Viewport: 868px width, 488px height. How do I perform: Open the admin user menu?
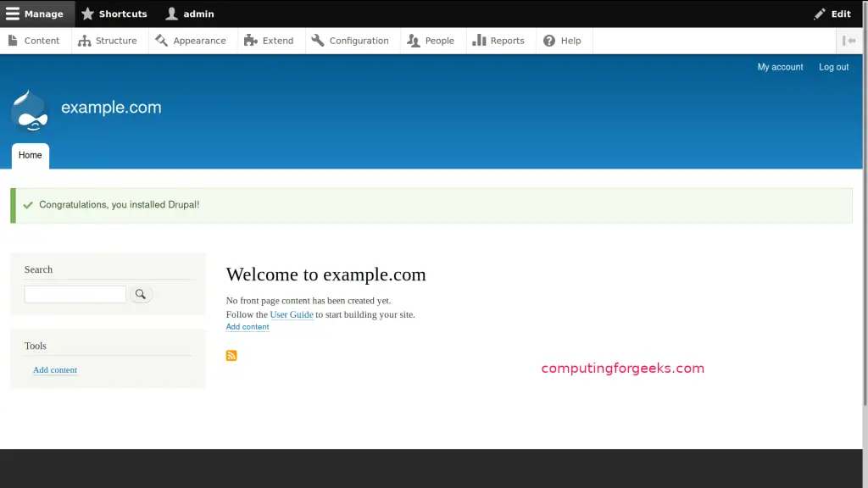pos(190,14)
